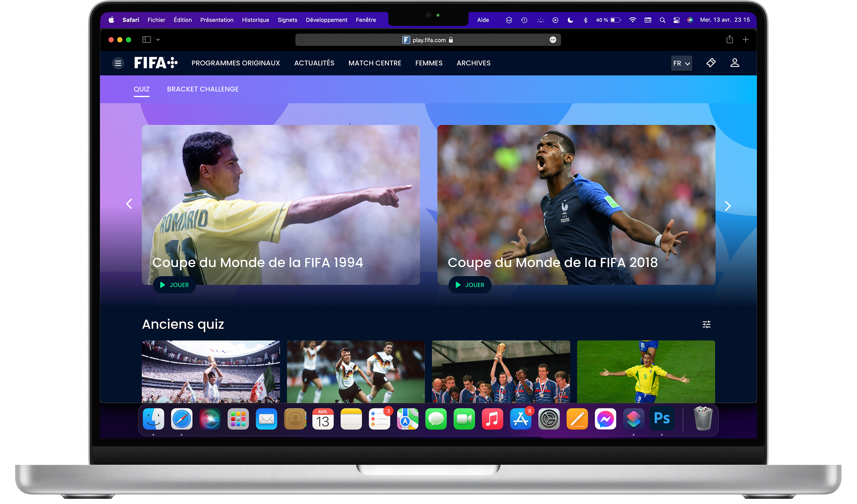
Task: Open the Maradona trophy quiz thumbnail
Action: pyautogui.click(x=211, y=371)
